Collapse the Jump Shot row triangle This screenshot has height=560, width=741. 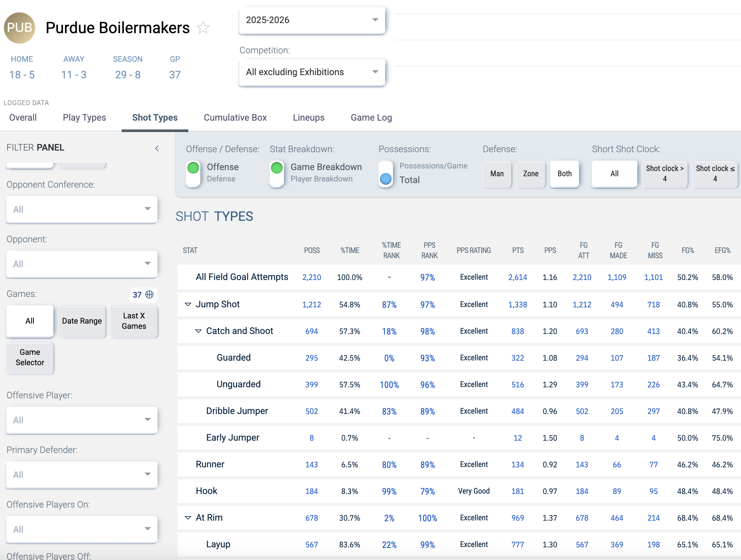188,304
